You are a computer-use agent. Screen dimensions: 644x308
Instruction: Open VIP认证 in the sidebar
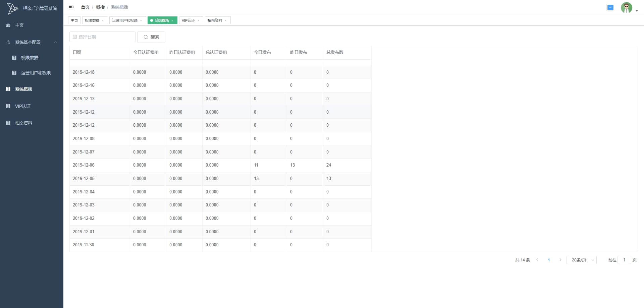pos(32,106)
